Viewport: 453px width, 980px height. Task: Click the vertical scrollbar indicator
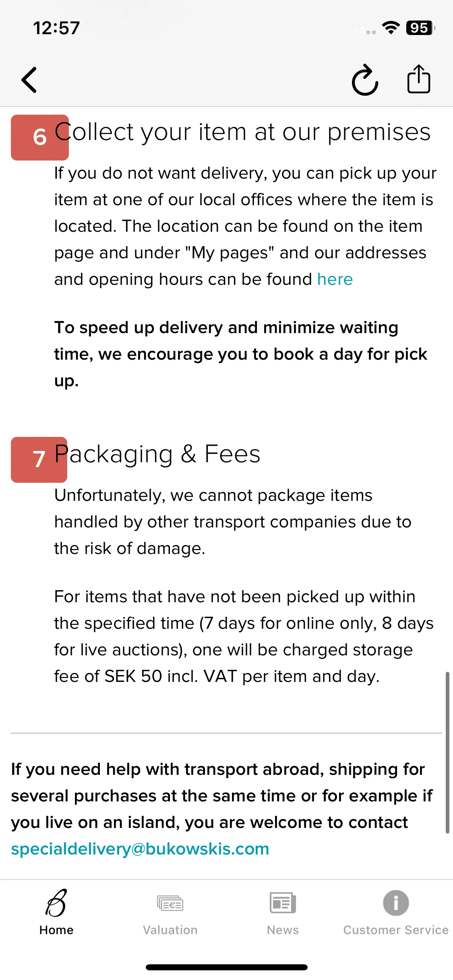(447, 752)
